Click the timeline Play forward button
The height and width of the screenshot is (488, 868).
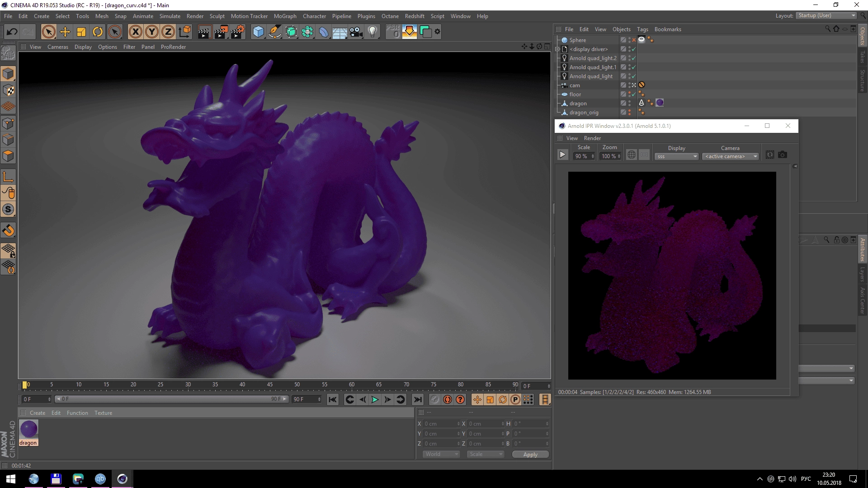pyautogui.click(x=375, y=399)
